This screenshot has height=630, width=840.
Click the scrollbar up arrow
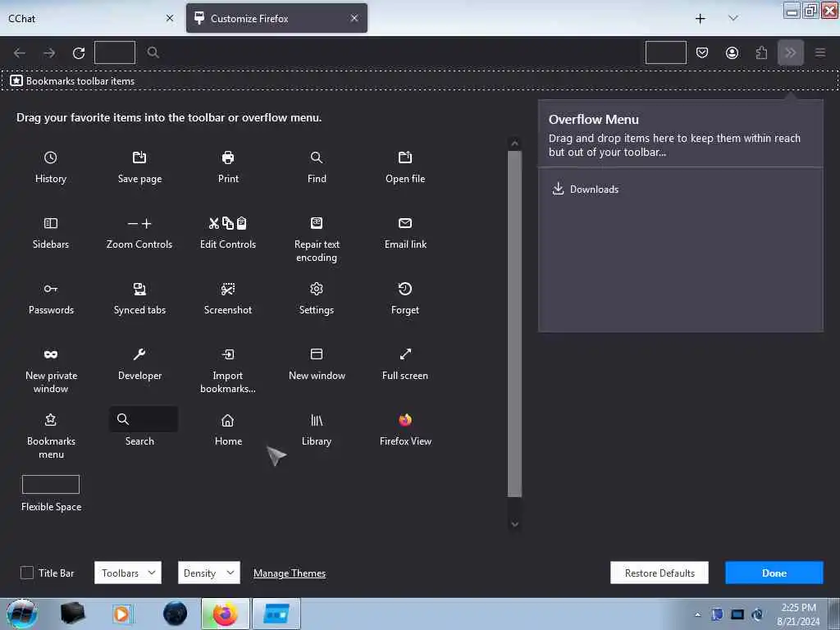pos(515,143)
